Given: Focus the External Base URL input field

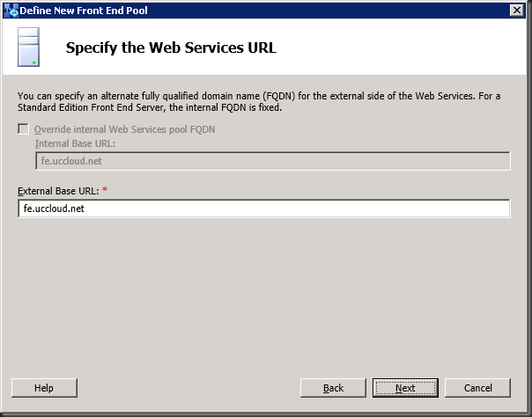Looking at the screenshot, I should point(263,208).
